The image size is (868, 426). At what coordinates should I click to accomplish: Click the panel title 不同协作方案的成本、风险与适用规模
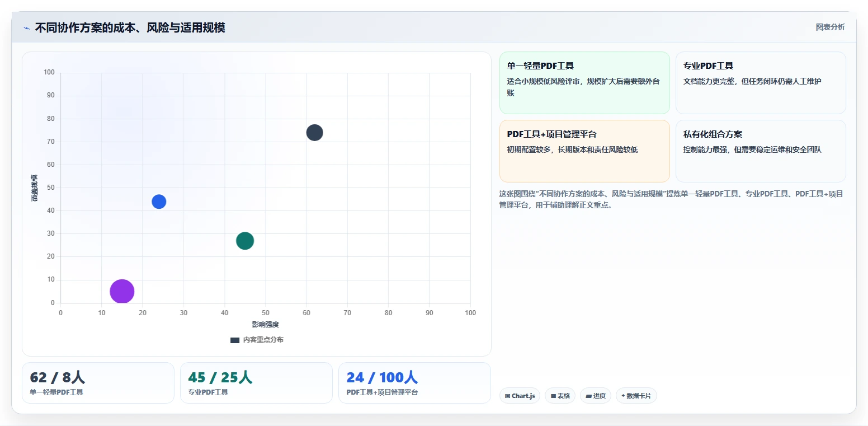click(x=130, y=28)
